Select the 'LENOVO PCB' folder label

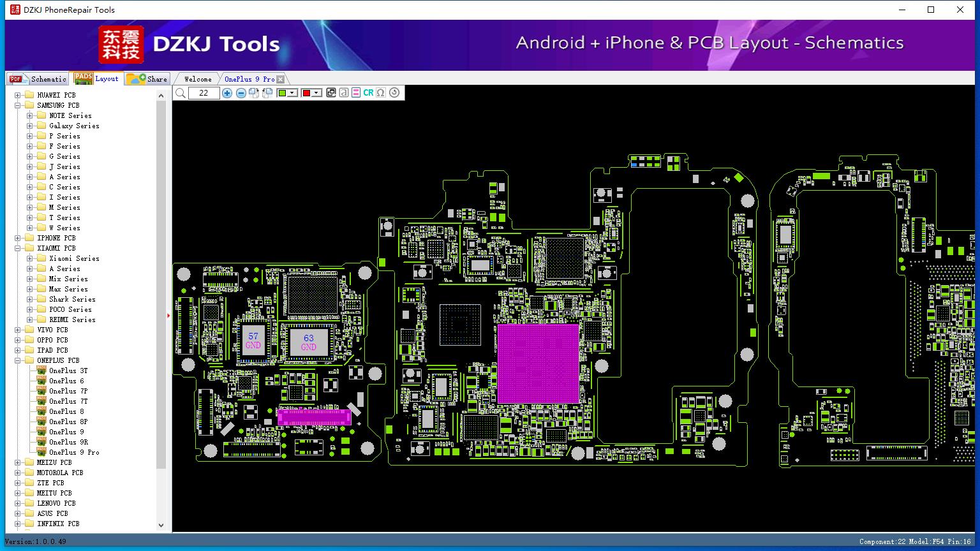click(x=56, y=503)
